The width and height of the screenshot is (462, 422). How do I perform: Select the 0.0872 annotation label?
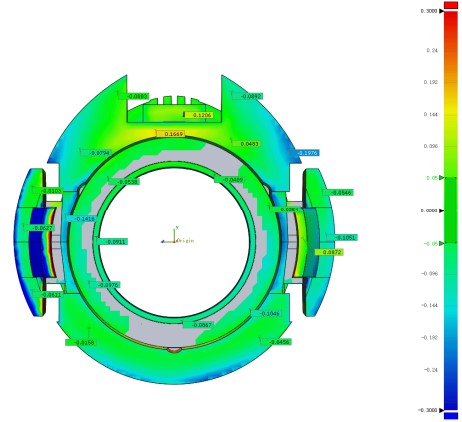click(x=329, y=252)
